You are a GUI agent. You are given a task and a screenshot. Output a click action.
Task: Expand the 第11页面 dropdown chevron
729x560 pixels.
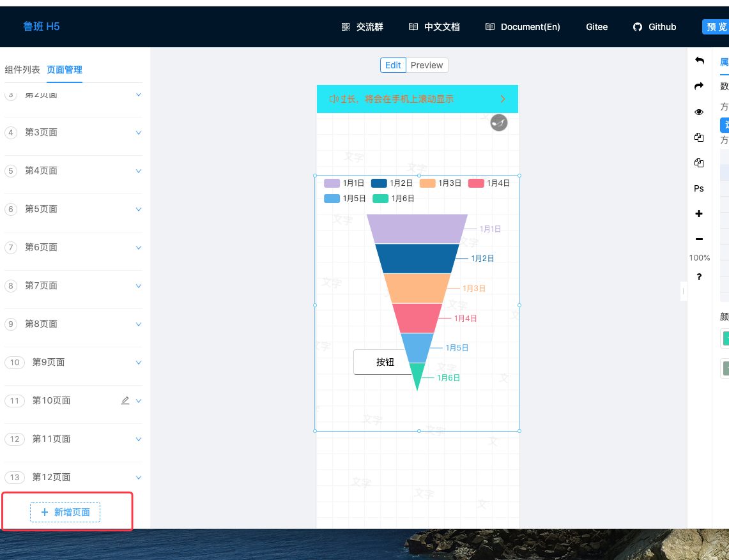139,439
